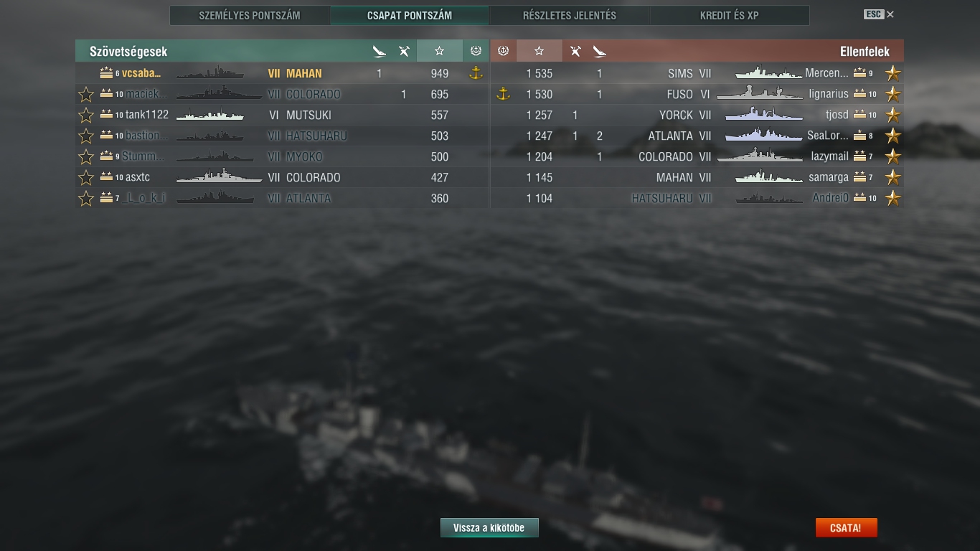
Task: Sort allies by ships destroyed icon
Action: [x=380, y=51]
